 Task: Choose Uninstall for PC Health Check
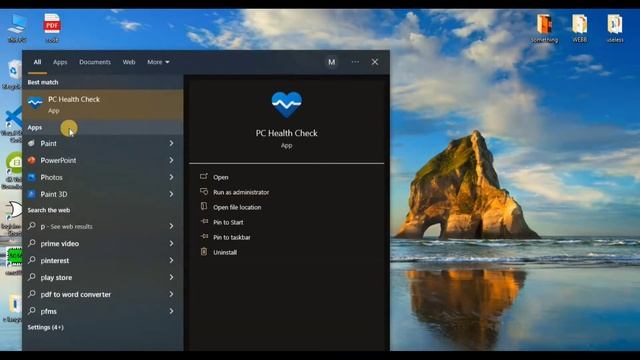pos(225,252)
